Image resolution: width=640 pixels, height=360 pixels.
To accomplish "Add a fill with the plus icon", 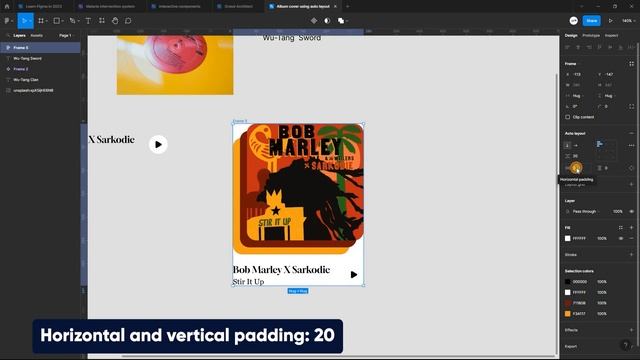I will 631,228.
